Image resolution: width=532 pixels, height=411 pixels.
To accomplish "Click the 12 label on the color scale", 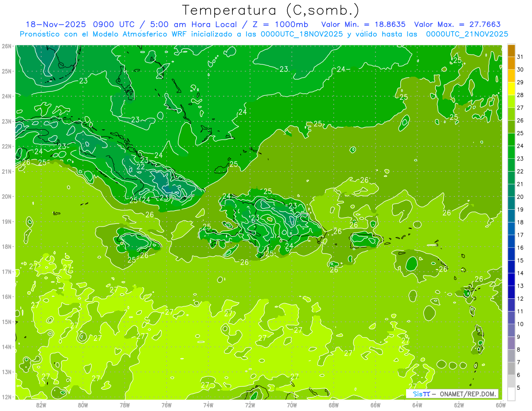I will coord(520,298).
